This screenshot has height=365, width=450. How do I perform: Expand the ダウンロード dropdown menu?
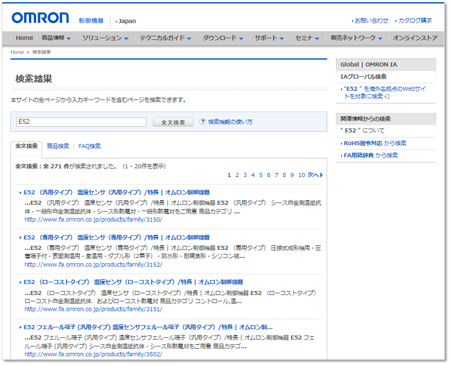click(x=223, y=38)
